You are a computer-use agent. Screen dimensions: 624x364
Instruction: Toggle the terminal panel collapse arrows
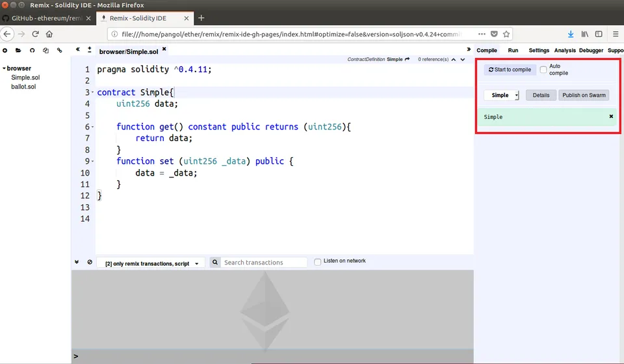[x=77, y=262]
